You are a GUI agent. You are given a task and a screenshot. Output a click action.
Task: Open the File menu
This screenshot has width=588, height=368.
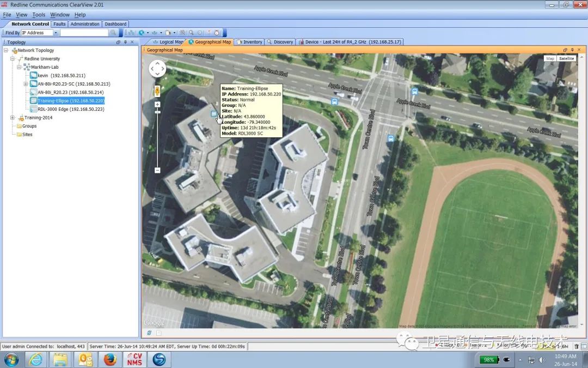[x=7, y=15]
